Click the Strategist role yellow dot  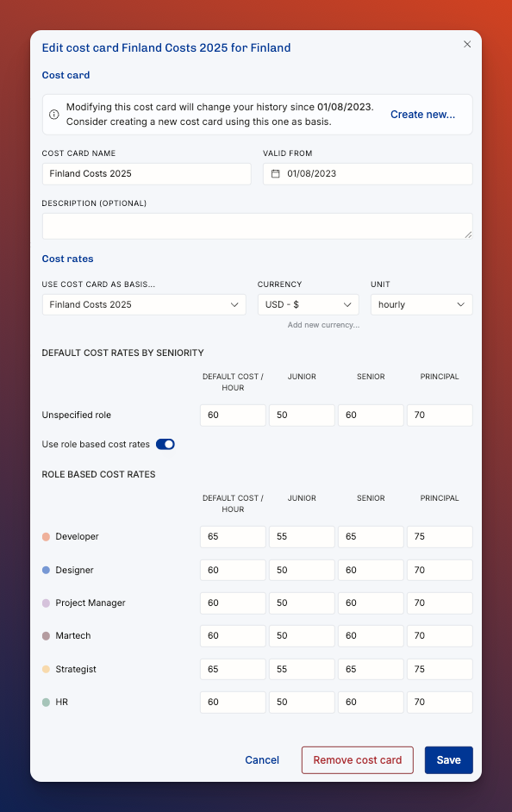46,669
